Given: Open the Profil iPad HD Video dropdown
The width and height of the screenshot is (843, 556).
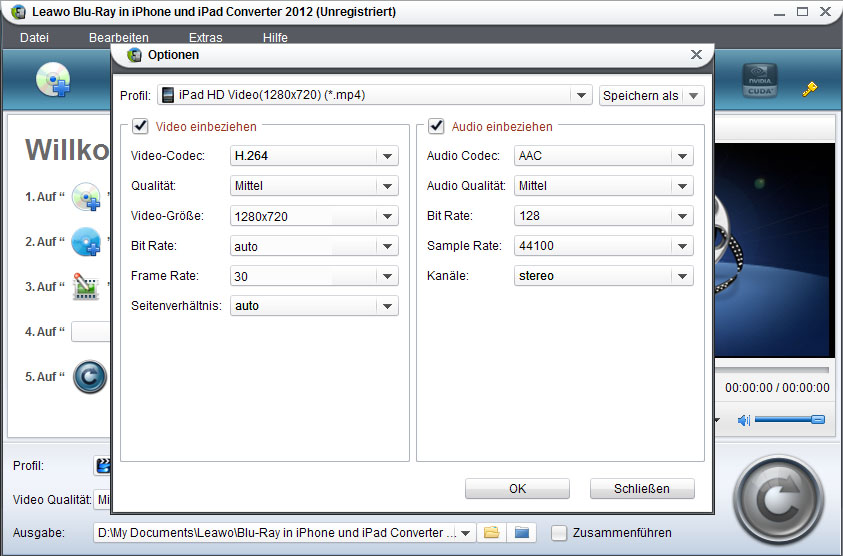Looking at the screenshot, I should point(374,95).
